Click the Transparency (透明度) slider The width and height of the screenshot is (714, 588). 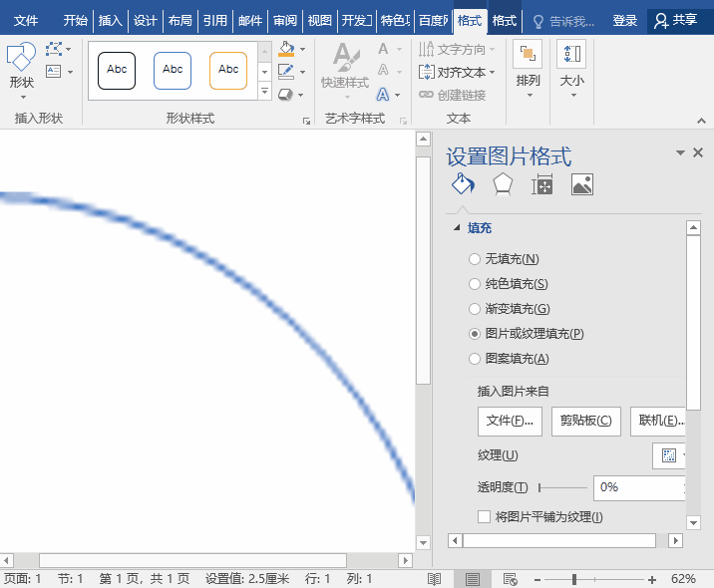click(x=562, y=488)
